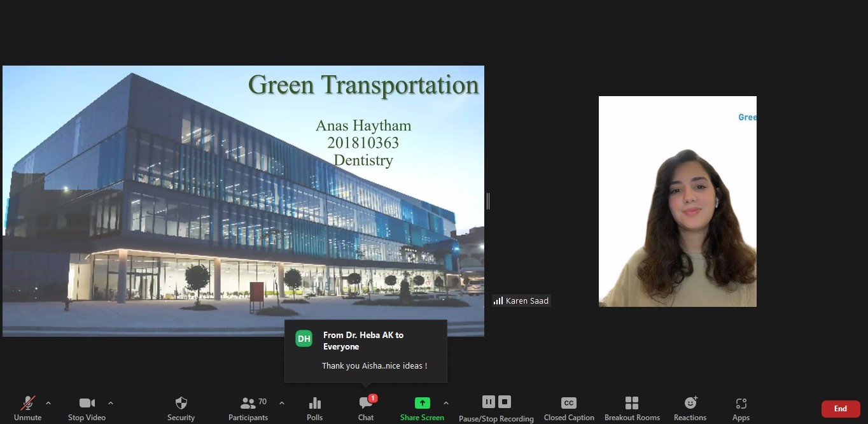The height and width of the screenshot is (424, 868).
Task: End the meeting
Action: pos(840,409)
